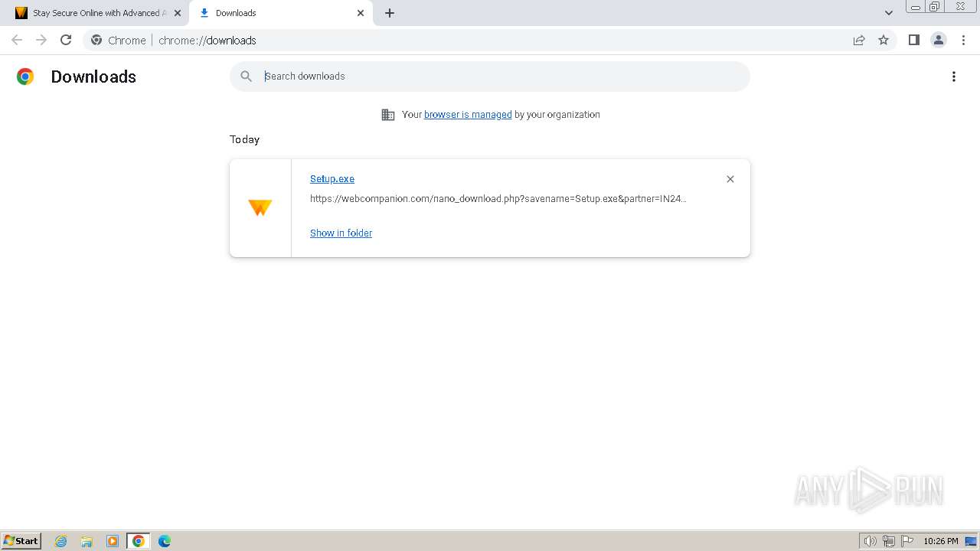This screenshot has width=980, height=551.
Task: Open the Windows Start menu
Action: (21, 540)
